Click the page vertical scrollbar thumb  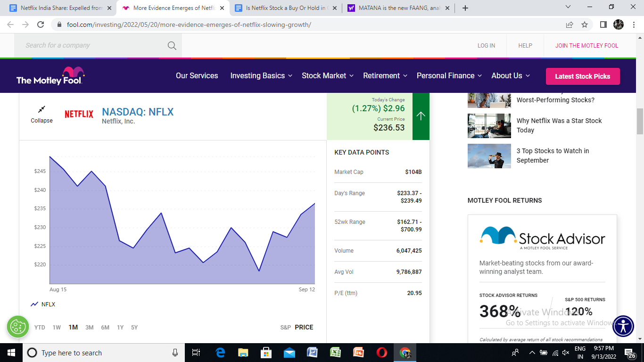click(x=640, y=122)
